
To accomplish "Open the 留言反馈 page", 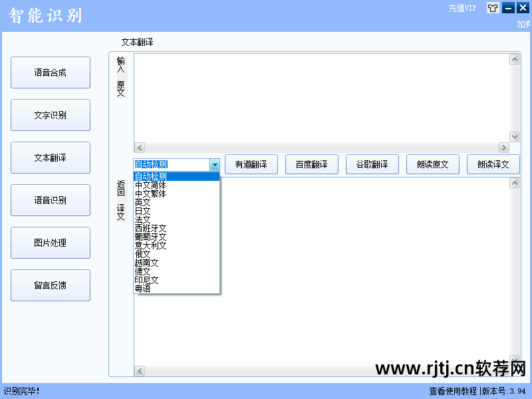I will coord(51,285).
